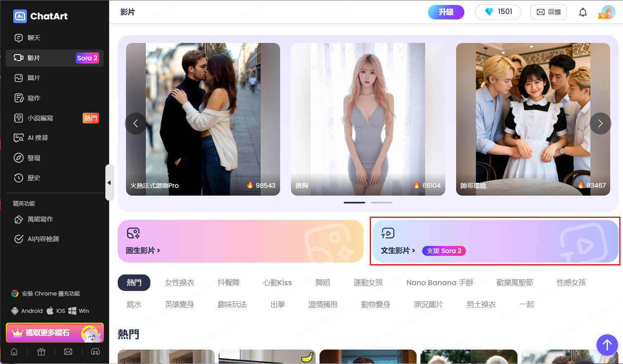Click the 升級 upgrade button
This screenshot has height=364, width=623.
pyautogui.click(x=446, y=12)
